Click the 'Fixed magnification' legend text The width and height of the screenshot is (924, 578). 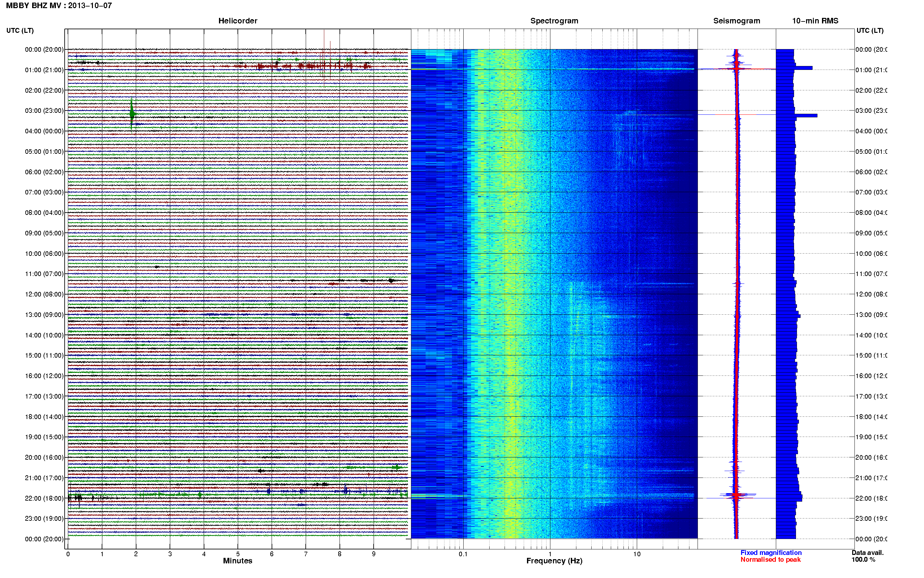click(x=771, y=553)
